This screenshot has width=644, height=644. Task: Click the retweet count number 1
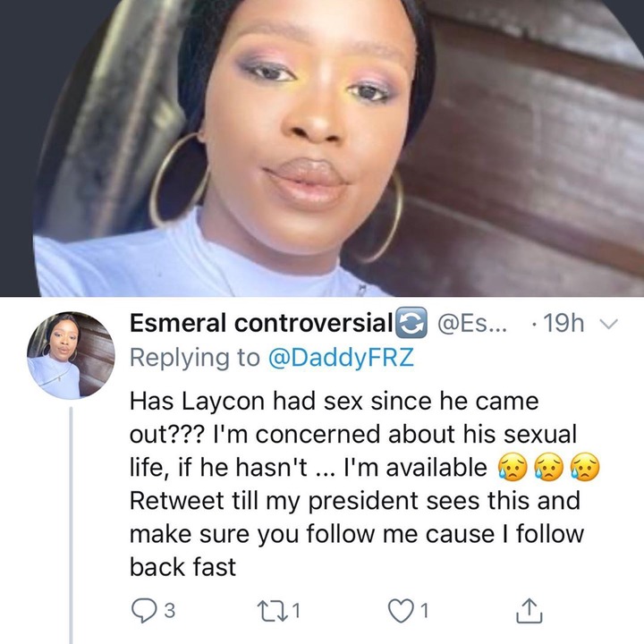[297, 611]
